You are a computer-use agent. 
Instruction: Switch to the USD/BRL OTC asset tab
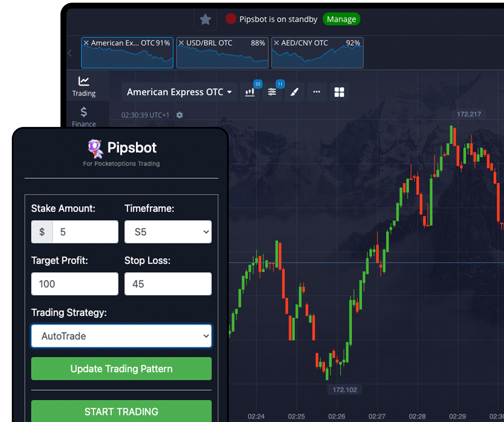pyautogui.click(x=222, y=53)
